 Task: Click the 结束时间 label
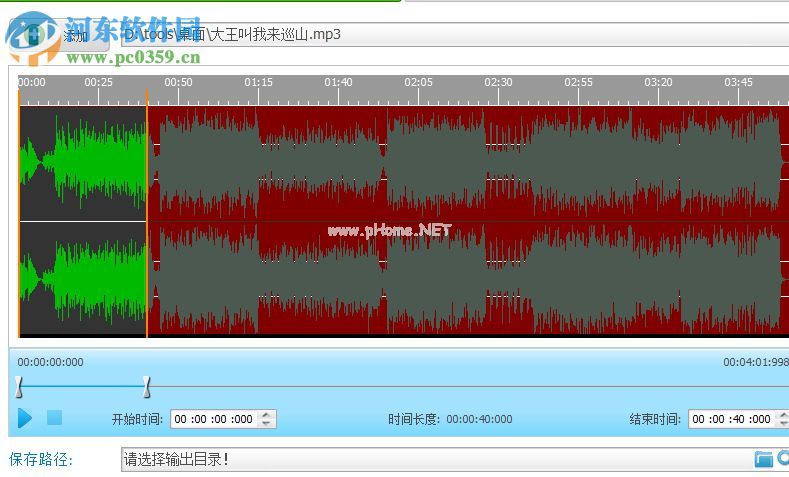coord(655,419)
